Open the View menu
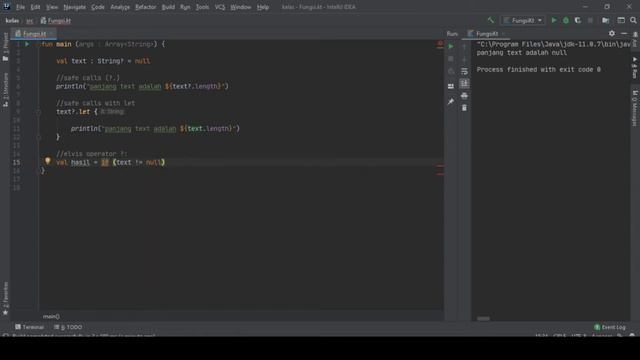 (x=52, y=7)
